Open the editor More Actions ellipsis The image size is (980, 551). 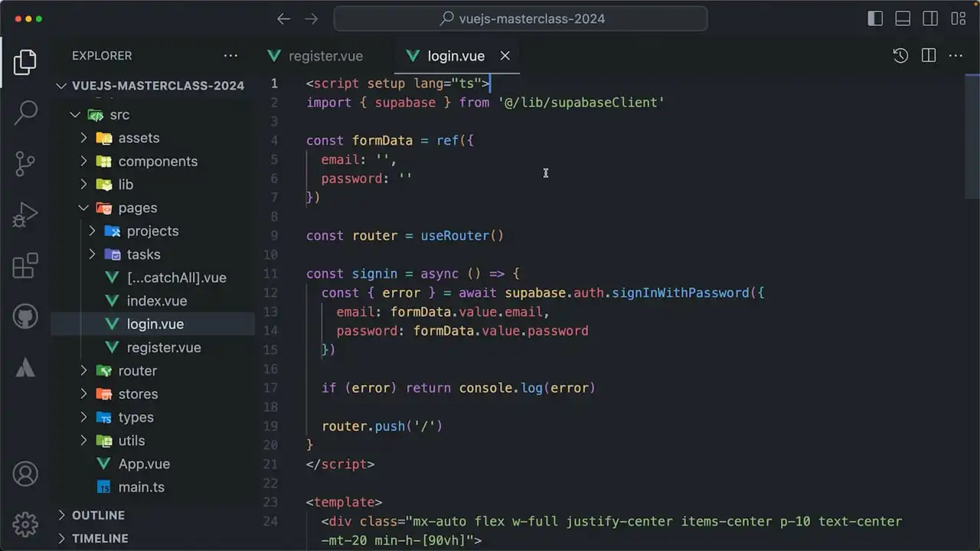click(x=955, y=56)
